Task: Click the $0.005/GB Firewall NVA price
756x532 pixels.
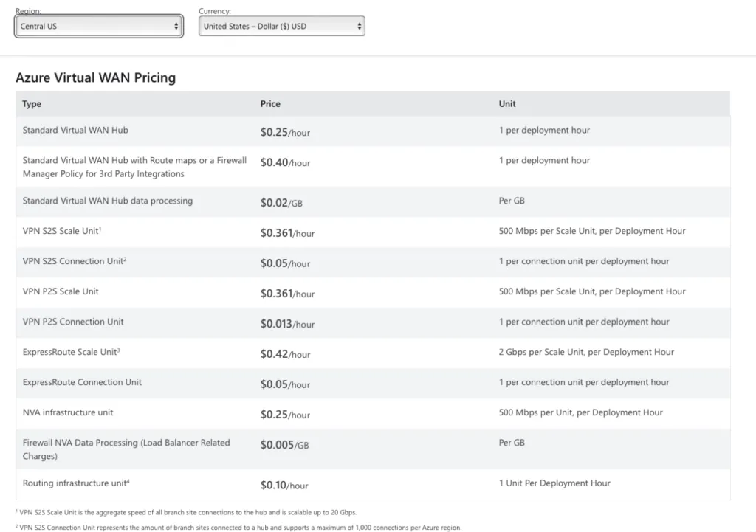Action: (284, 445)
